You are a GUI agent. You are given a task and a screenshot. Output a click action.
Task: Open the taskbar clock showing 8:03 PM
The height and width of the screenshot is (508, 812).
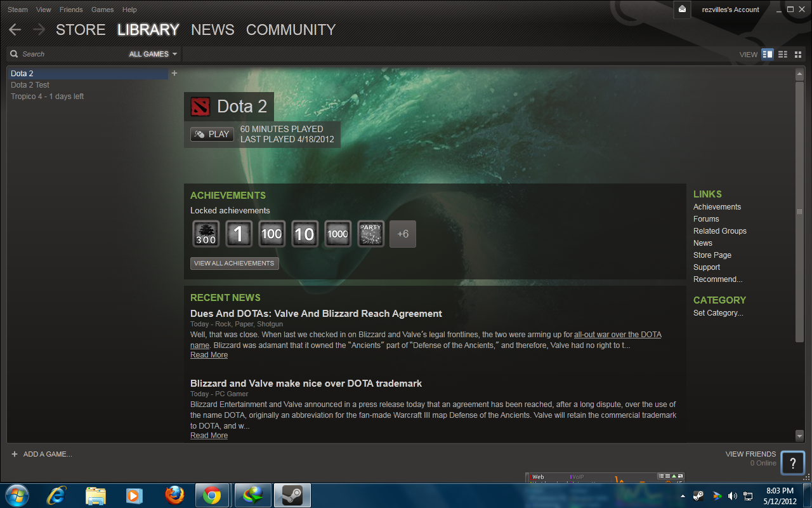coord(780,495)
